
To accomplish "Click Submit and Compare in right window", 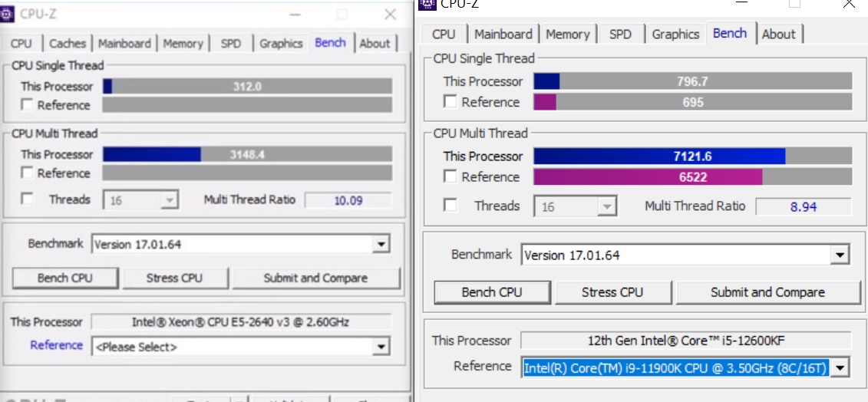I will [767, 292].
